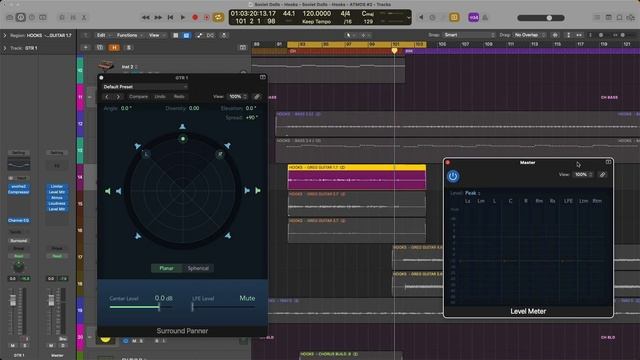Viewport: 640px width, 360px height.
Task: Click the LCD display mode dropdown arrow
Action: [409, 18]
